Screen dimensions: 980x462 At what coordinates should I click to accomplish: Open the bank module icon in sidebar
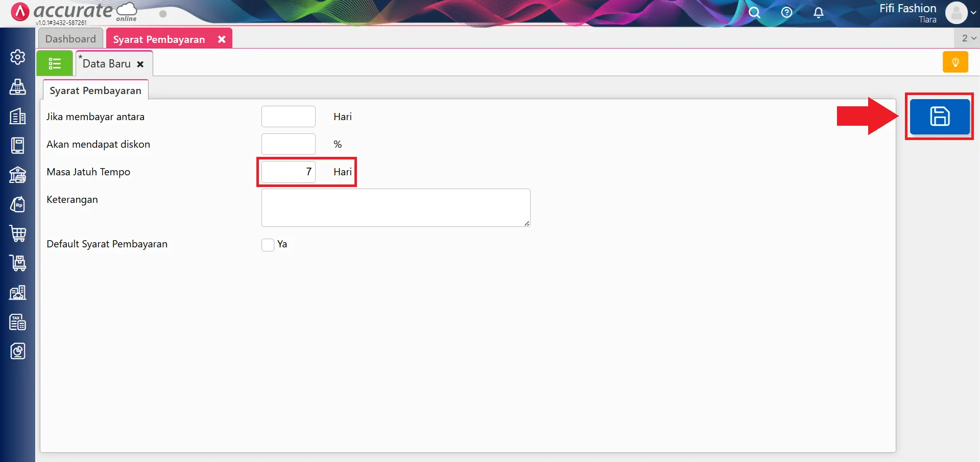(x=18, y=175)
